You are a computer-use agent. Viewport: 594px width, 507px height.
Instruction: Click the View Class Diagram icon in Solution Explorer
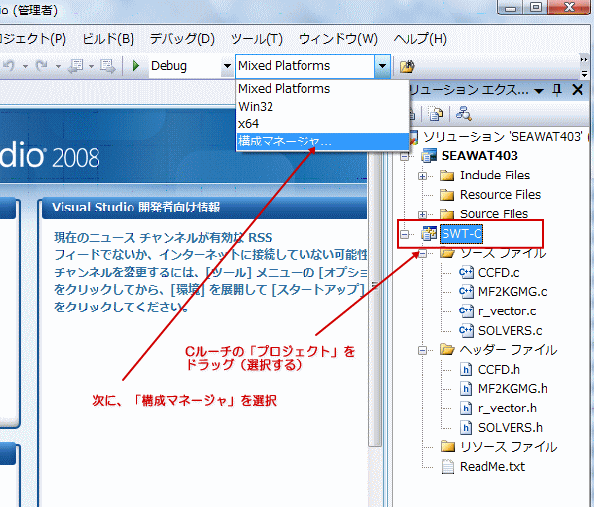point(463,113)
